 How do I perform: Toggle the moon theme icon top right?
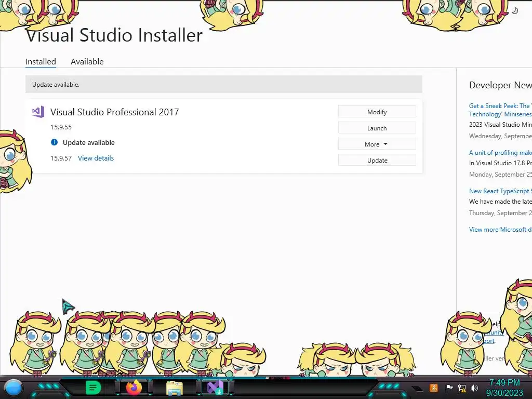515,10
